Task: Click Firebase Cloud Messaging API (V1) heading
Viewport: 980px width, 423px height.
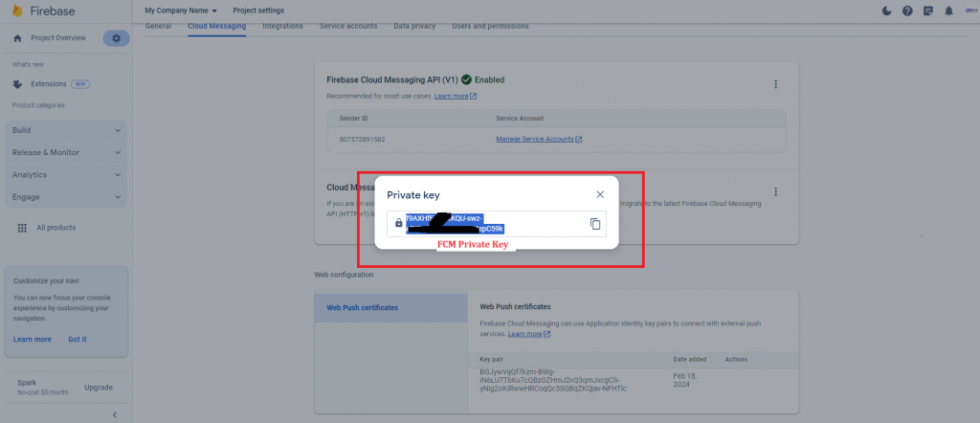Action: 392,80
